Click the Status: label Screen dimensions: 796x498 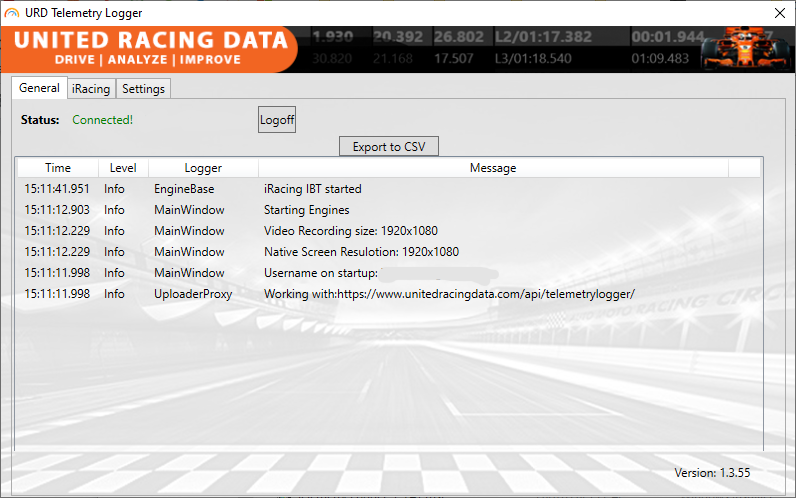(x=40, y=120)
